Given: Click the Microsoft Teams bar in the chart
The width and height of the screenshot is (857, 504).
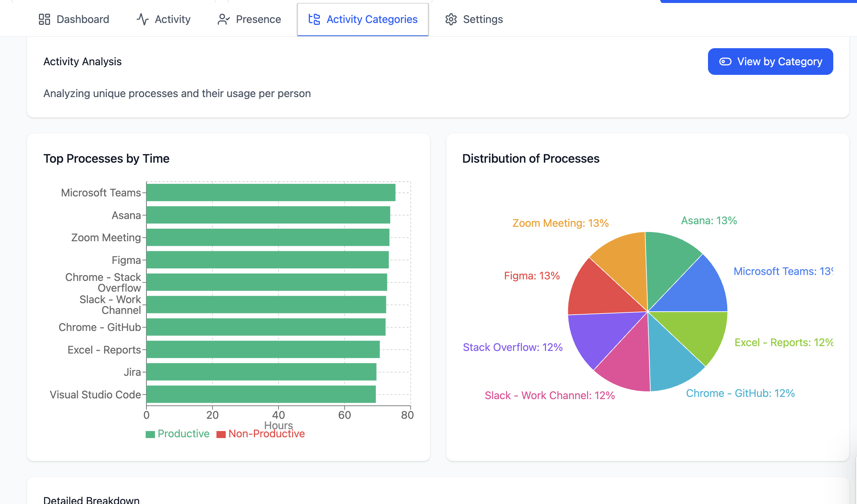Looking at the screenshot, I should pos(271,192).
